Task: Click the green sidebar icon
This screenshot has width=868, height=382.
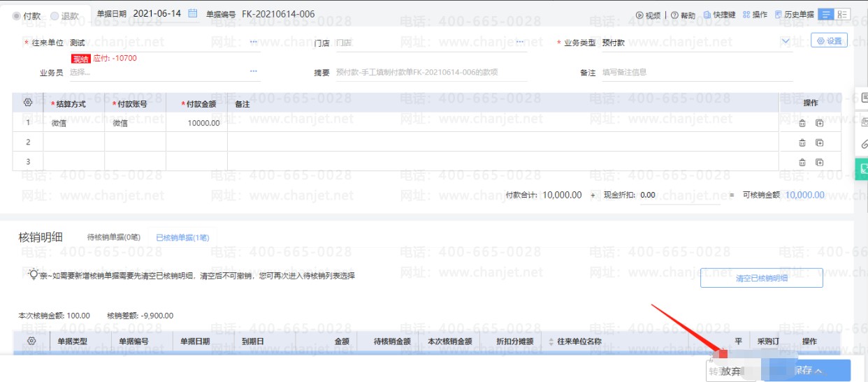Action: point(862,168)
